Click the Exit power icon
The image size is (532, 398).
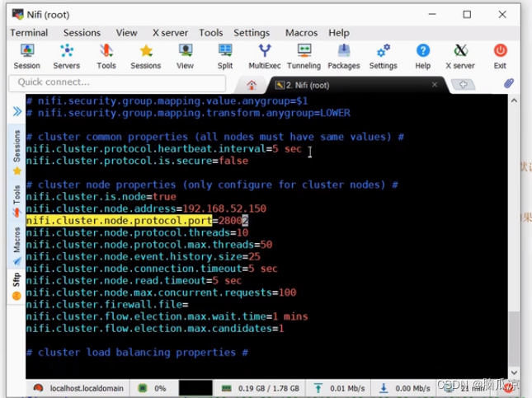click(500, 56)
